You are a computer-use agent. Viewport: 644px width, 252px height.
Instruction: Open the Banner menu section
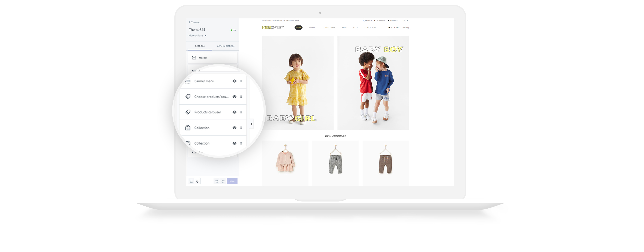(213, 81)
